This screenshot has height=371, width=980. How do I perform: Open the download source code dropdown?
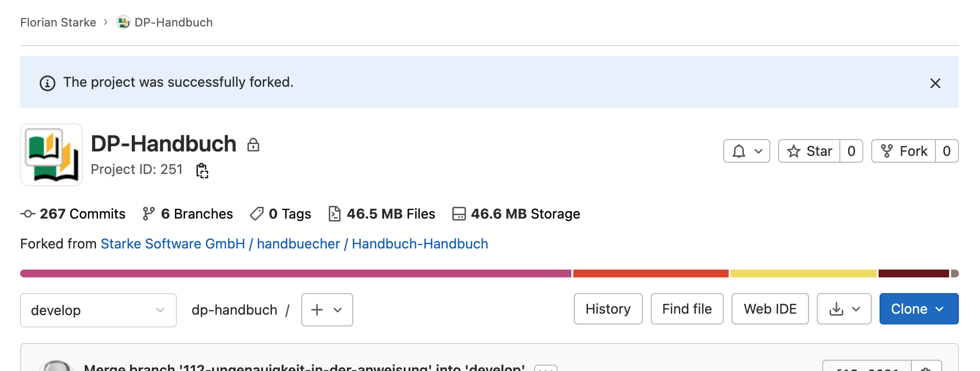coord(844,309)
